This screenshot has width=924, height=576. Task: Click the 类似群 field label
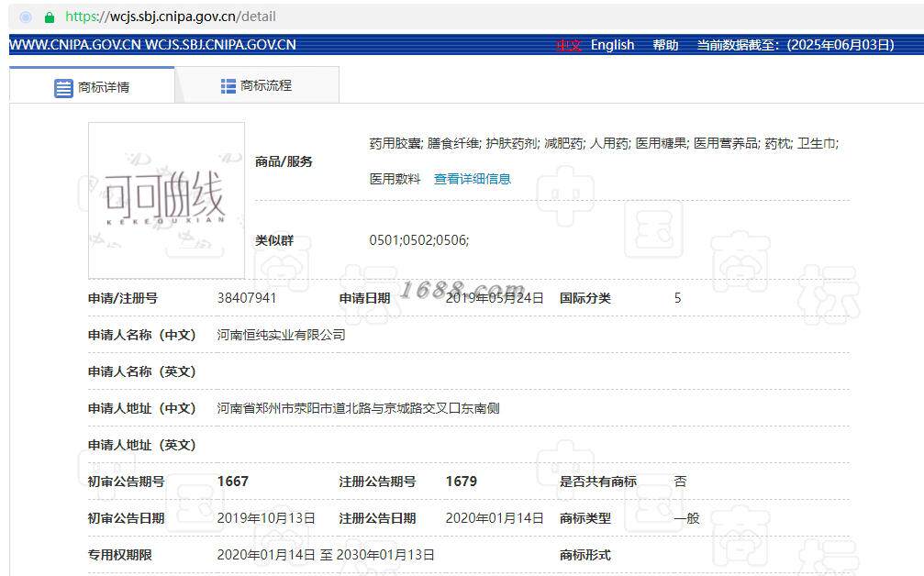click(274, 240)
